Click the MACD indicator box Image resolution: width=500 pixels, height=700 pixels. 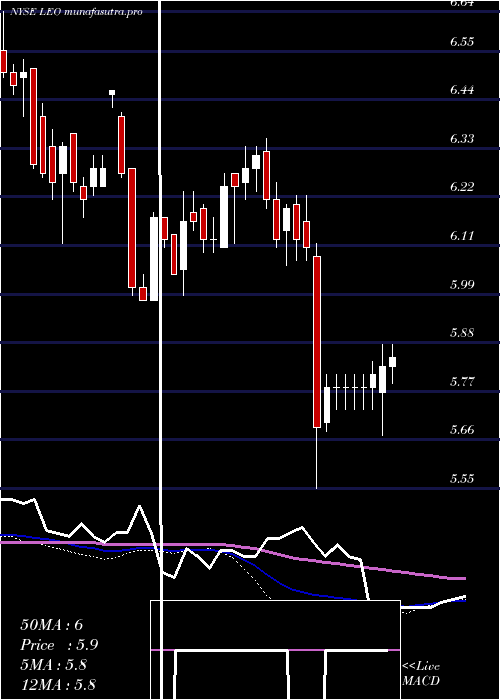click(x=275, y=650)
